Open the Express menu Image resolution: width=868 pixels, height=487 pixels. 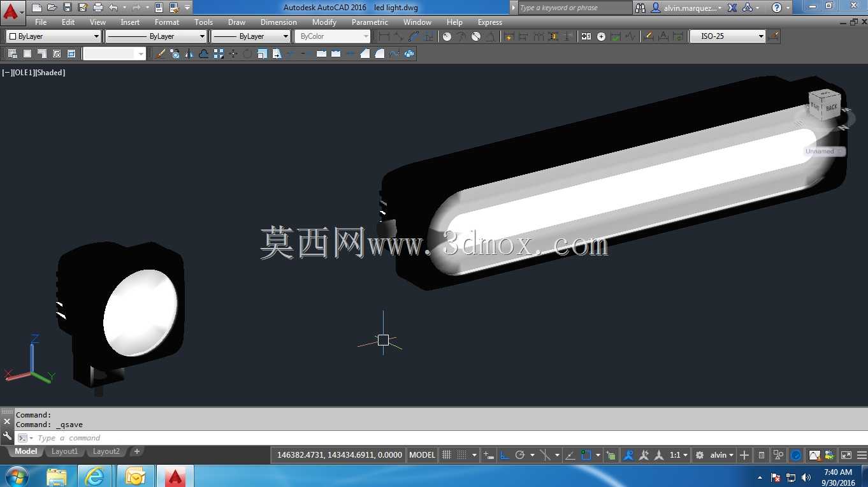point(490,22)
